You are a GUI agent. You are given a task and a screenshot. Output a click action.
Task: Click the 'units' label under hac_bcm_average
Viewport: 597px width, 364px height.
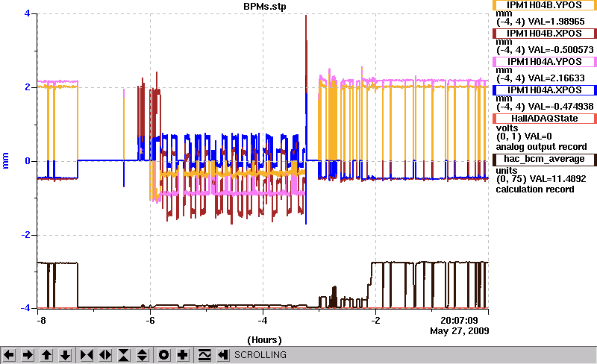point(507,171)
